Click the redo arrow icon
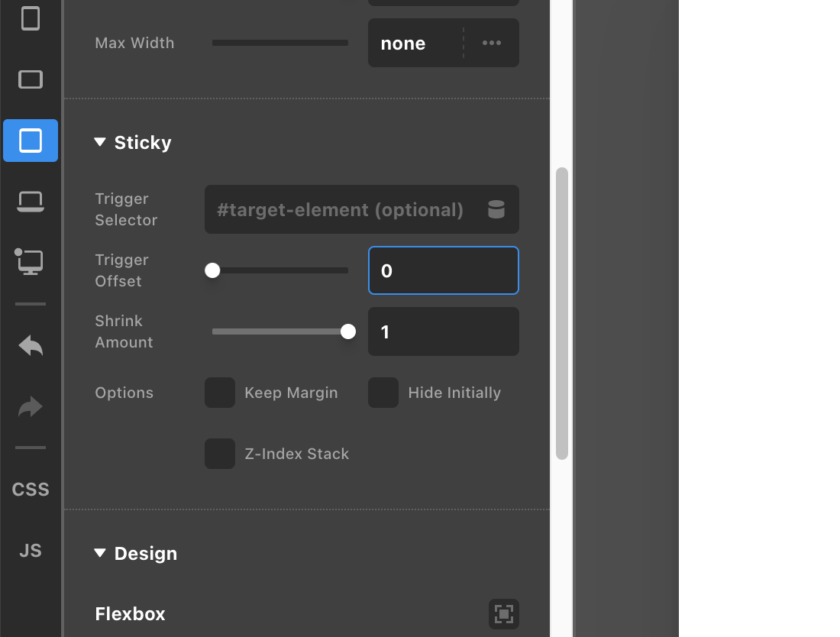The height and width of the screenshot is (637, 840). click(x=31, y=407)
